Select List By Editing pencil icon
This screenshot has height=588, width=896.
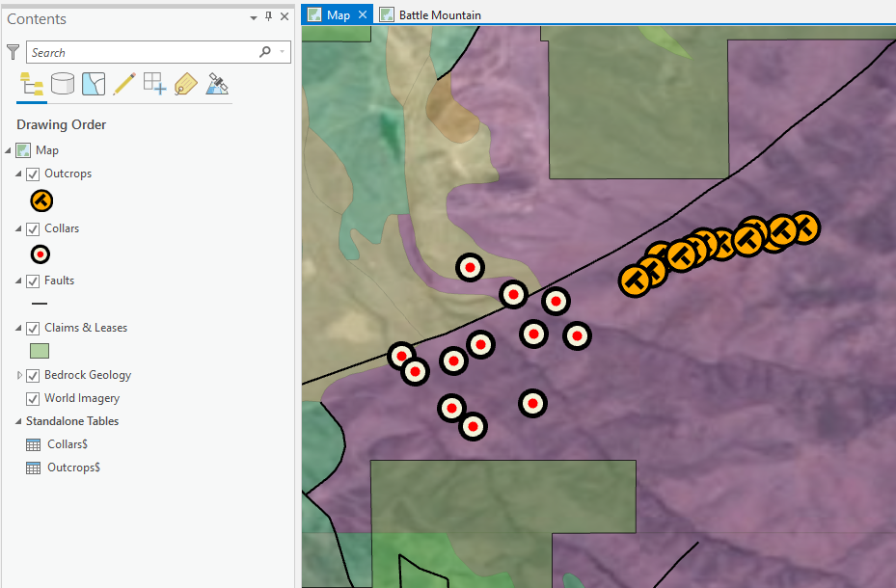(124, 84)
